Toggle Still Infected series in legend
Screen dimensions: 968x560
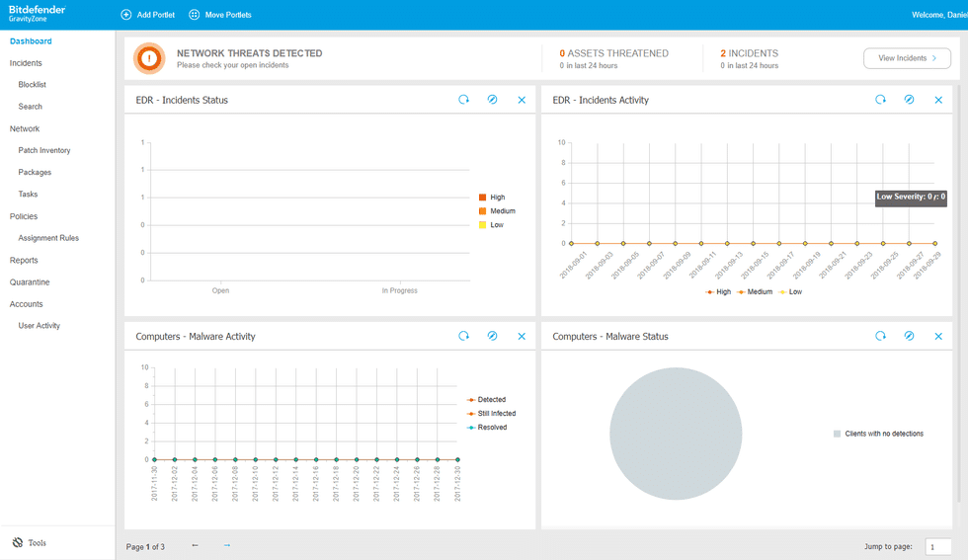point(492,414)
